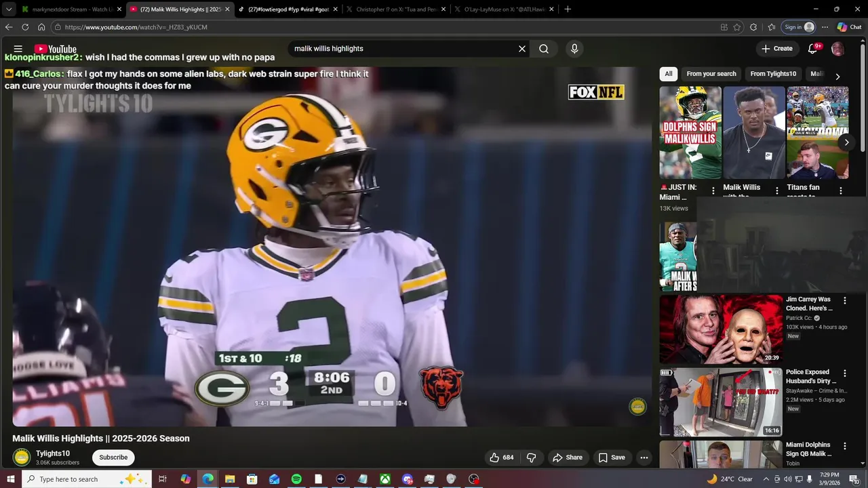Viewport: 868px width, 488px height.
Task: Open more actions below the video
Action: pos(644,457)
